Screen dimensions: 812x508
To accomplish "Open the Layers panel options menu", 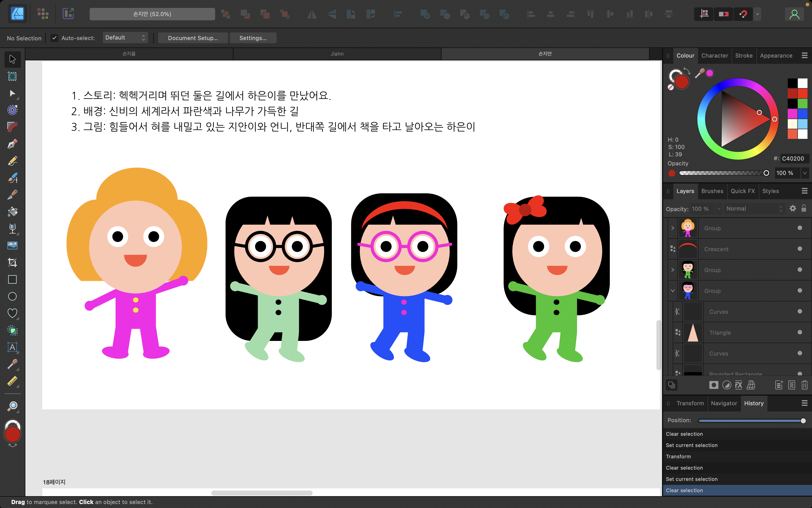I will (x=805, y=191).
